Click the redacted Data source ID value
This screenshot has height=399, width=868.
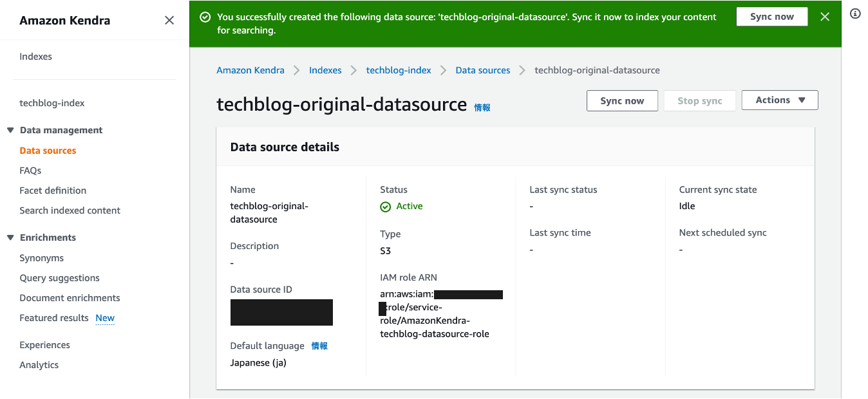tap(281, 312)
